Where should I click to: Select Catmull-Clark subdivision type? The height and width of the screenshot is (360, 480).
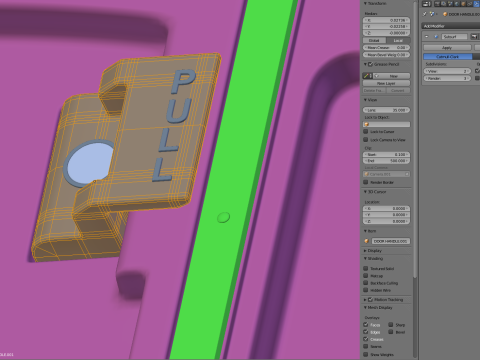coord(448,57)
